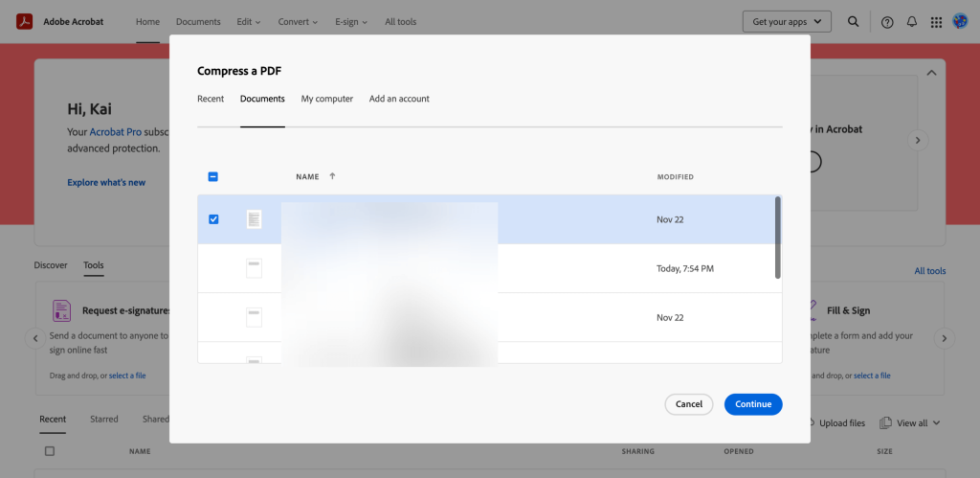The width and height of the screenshot is (980, 478).
Task: Click the file icon dated Today, 7:54 PM
Action: point(254,268)
